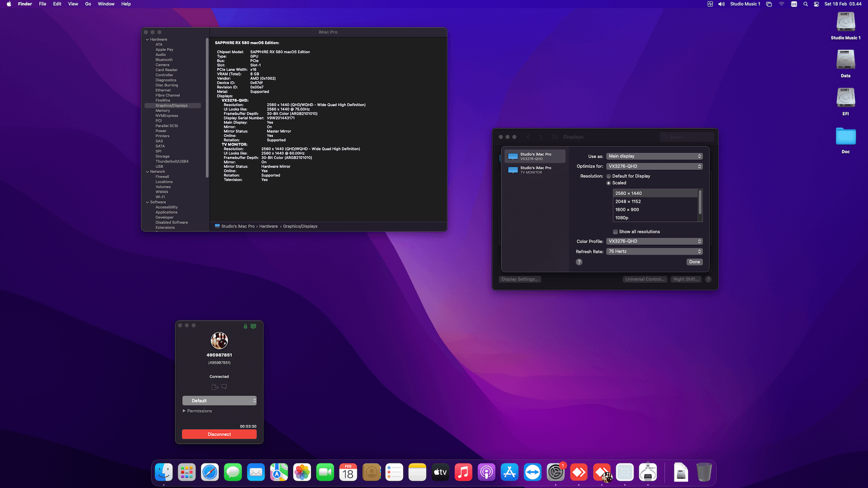Open the chat icon in AnyDesk session window
Image resolution: width=868 pixels, height=488 pixels.
[224, 386]
